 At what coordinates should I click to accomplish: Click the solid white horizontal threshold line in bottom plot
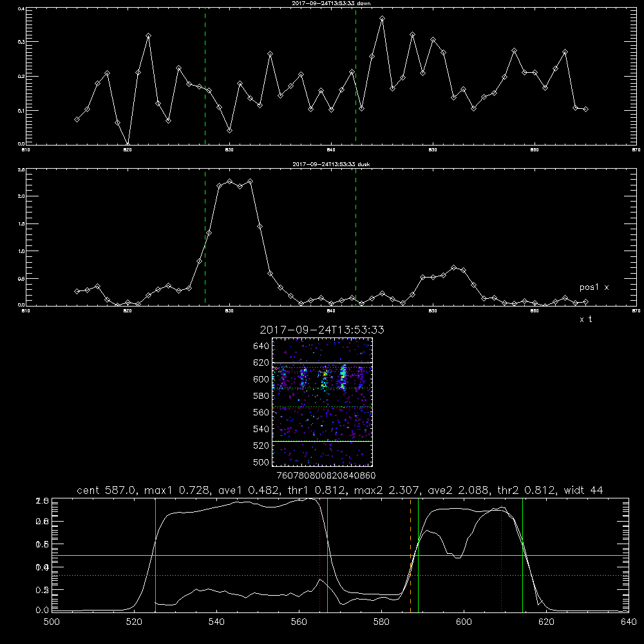click(x=340, y=555)
